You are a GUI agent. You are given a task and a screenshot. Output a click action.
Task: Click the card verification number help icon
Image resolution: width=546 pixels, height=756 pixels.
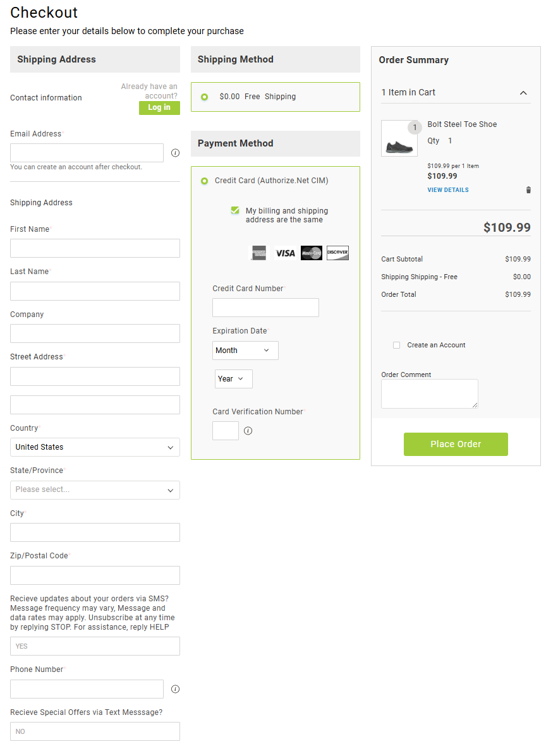pyautogui.click(x=248, y=431)
